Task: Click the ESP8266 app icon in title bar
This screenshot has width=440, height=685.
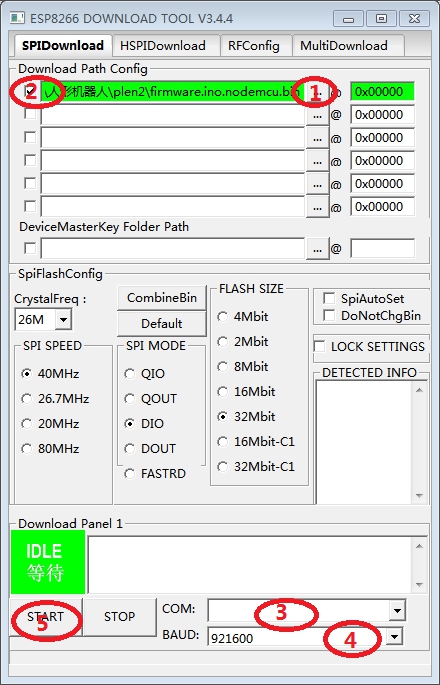Action: click(17, 18)
